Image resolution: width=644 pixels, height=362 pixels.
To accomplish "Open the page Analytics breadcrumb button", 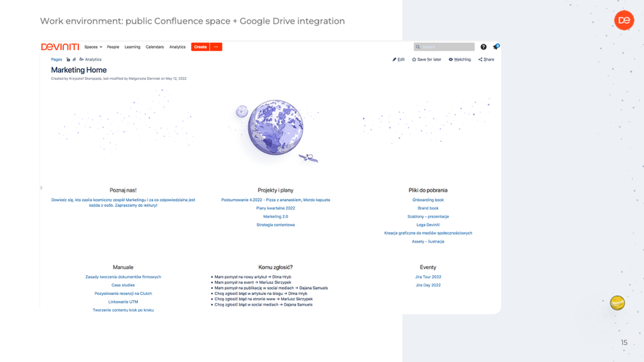I will tap(90, 59).
